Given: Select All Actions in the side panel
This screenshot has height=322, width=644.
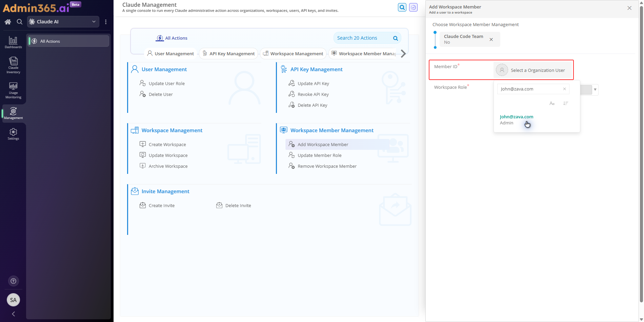Looking at the screenshot, I should click(x=68, y=41).
